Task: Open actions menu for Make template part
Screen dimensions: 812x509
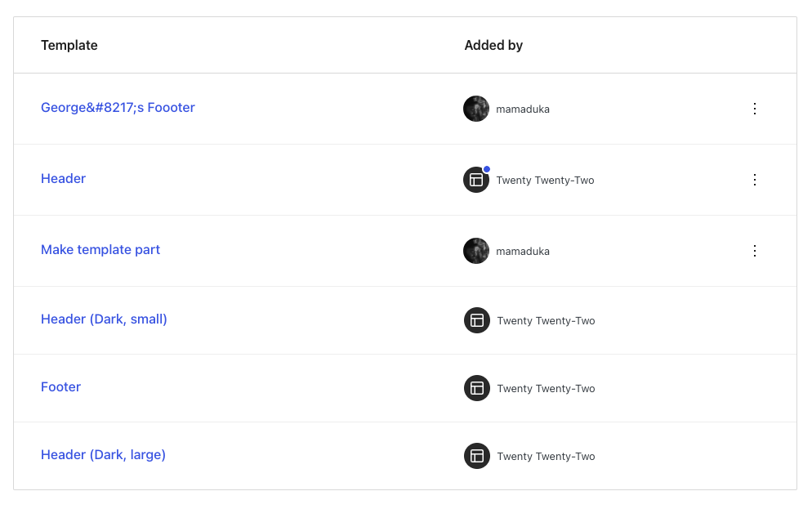Action: 755,251
